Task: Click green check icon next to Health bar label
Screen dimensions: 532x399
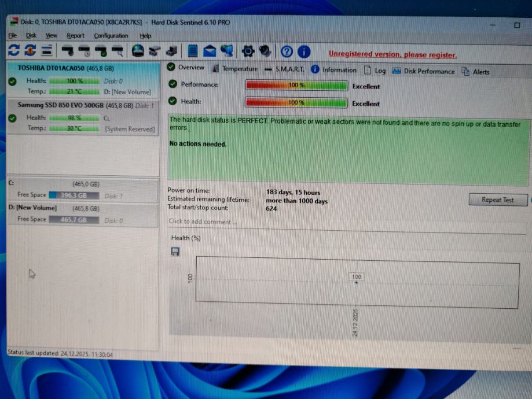Action: click(x=173, y=101)
